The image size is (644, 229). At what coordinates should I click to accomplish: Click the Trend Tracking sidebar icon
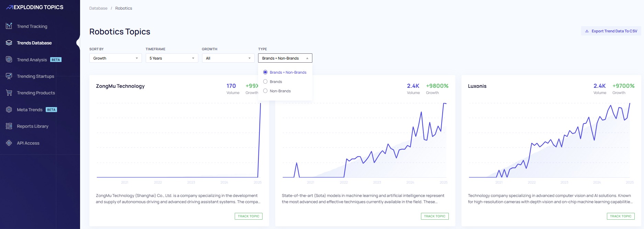9,26
